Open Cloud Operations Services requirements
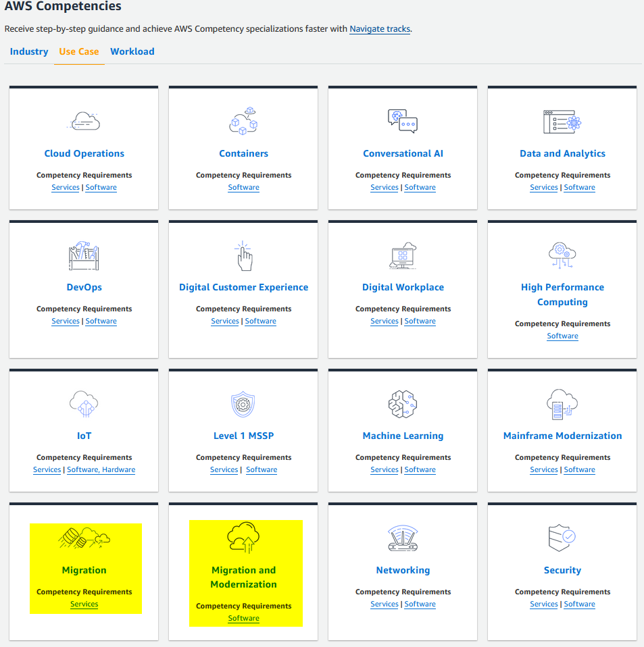 [66, 187]
